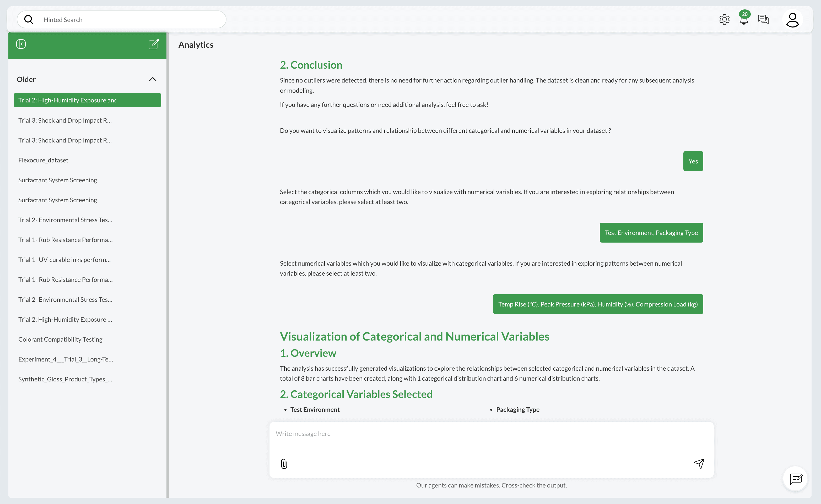
Task: Start a new chat with the compose icon
Action: pyautogui.click(x=153, y=44)
